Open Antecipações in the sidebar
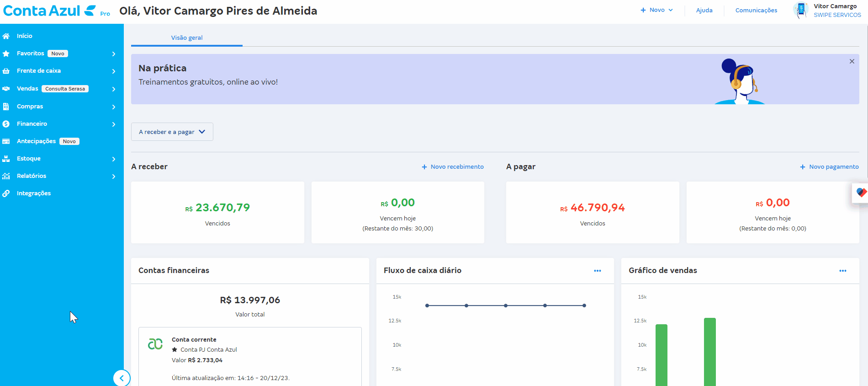The height and width of the screenshot is (386, 868). (x=36, y=141)
